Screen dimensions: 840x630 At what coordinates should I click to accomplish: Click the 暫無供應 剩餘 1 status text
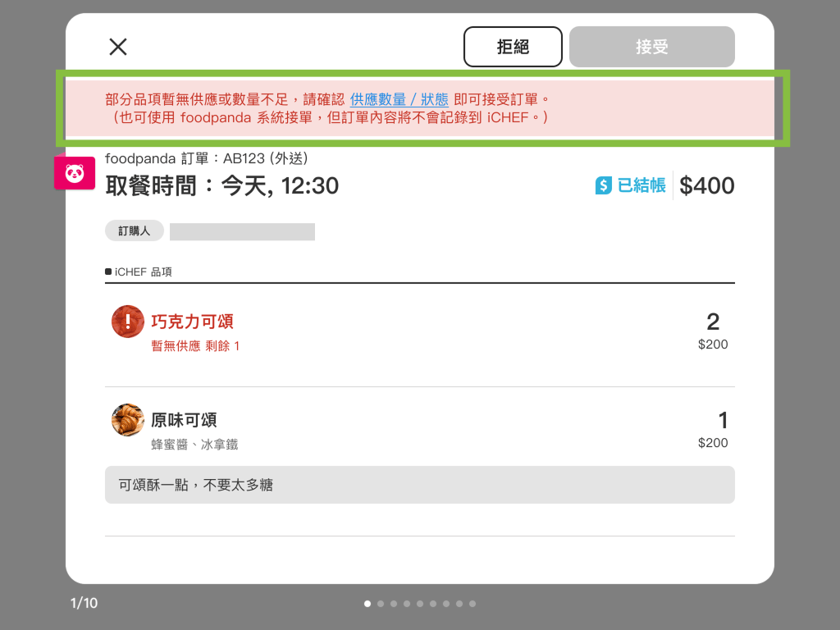pyautogui.click(x=195, y=346)
